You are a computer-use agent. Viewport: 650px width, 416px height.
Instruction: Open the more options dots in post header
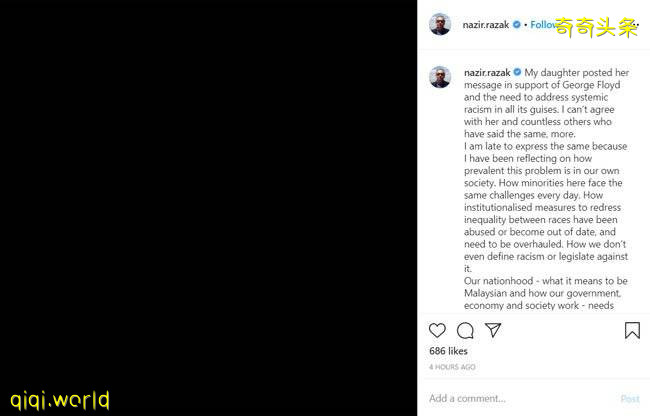pos(636,25)
